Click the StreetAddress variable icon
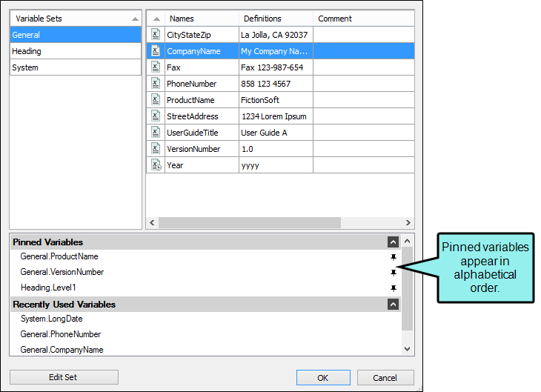The image size is (541, 392). (x=156, y=116)
